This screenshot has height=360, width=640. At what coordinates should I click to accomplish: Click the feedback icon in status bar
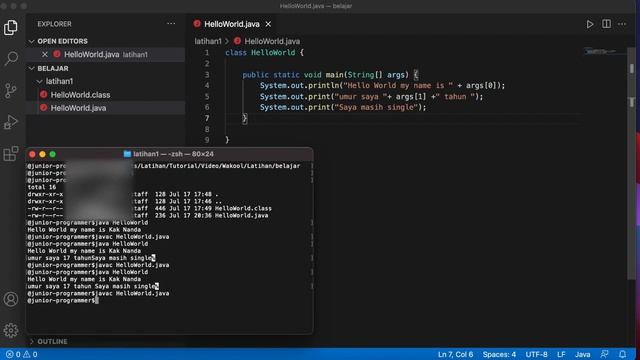[x=604, y=354]
